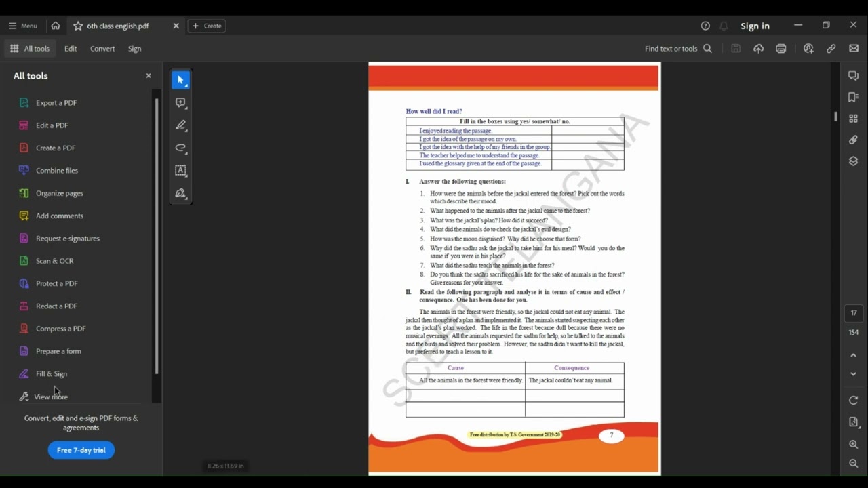The image size is (868, 488).
Task: Go to next page down chevron
Action: point(854,374)
